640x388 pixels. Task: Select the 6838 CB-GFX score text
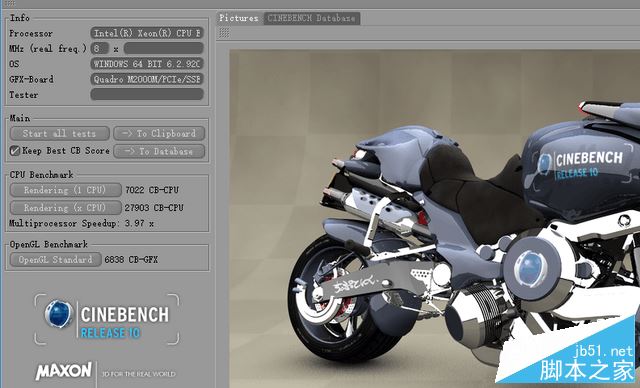[x=131, y=259]
